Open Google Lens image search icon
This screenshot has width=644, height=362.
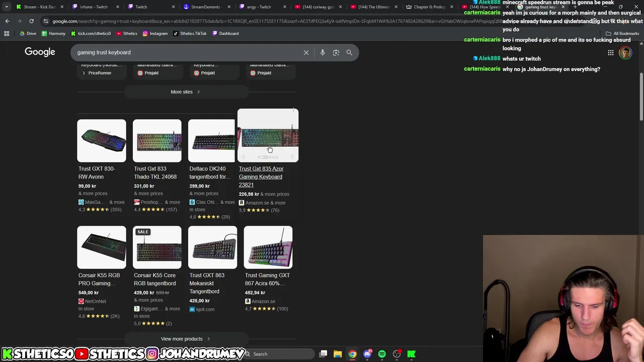[336, 52]
